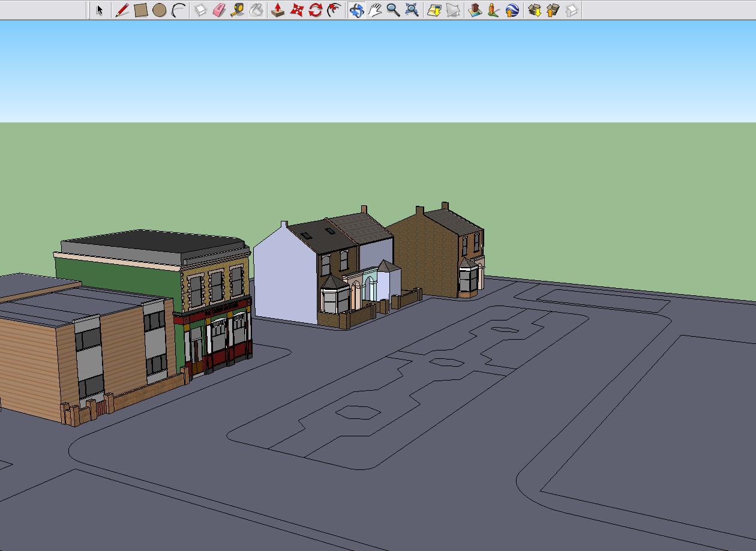Click the pink Eraser tool
Viewport: 756px width, 551px height.
pos(219,10)
